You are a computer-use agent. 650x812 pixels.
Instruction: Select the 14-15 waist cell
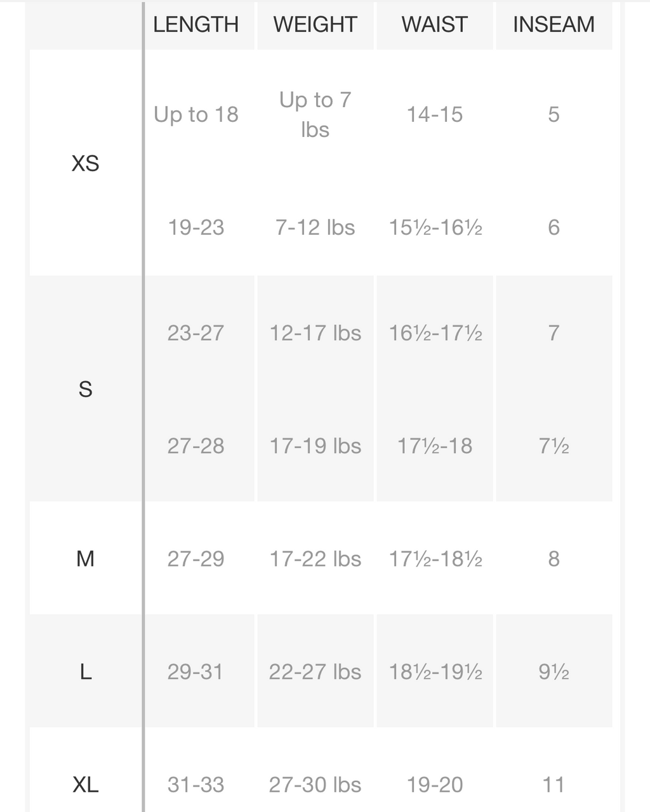coord(435,114)
